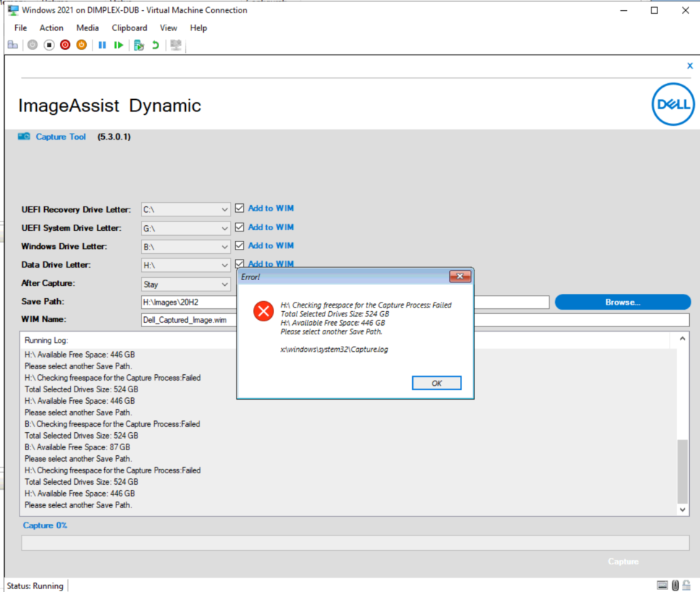Click "Total Selected Drives Size: 524 GB" in Error dialog
700x592 pixels.
335,313
